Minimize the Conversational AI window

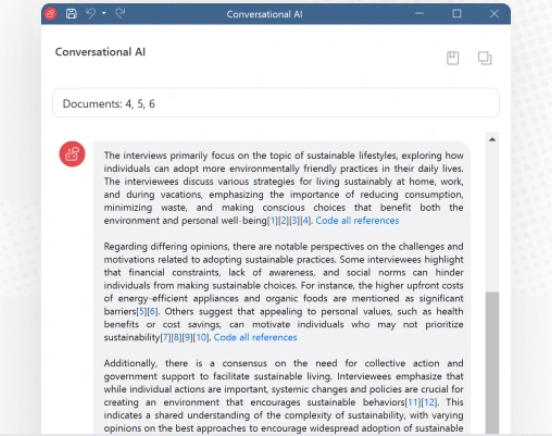(x=419, y=14)
